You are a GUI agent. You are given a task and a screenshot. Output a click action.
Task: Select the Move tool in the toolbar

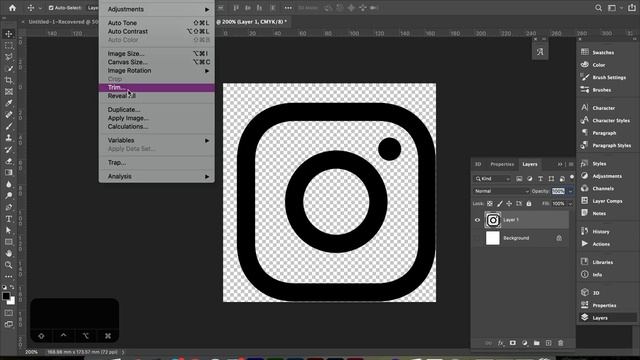tap(9, 34)
